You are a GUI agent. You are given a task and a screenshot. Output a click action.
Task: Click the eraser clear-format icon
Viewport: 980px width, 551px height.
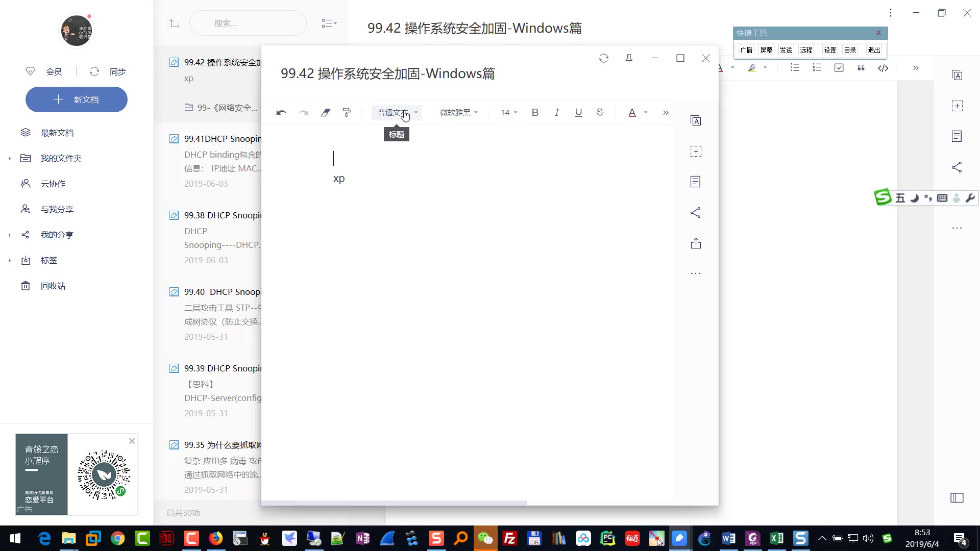325,113
